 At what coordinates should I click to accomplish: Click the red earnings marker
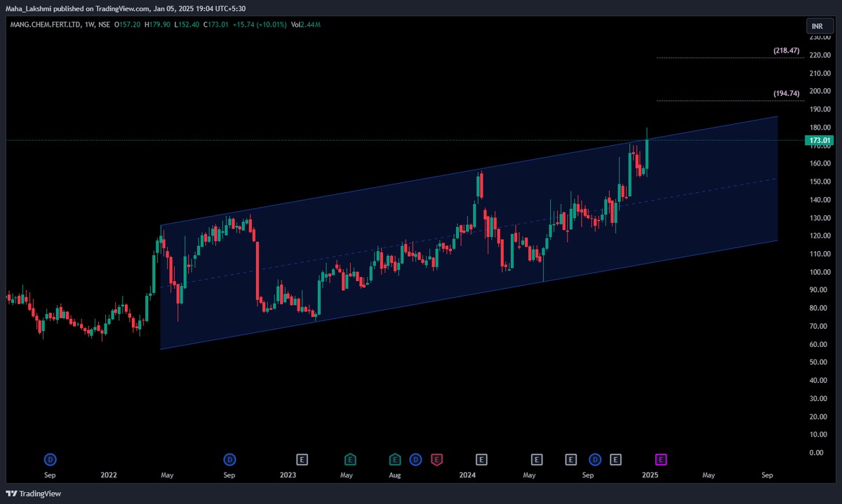[x=436, y=460]
